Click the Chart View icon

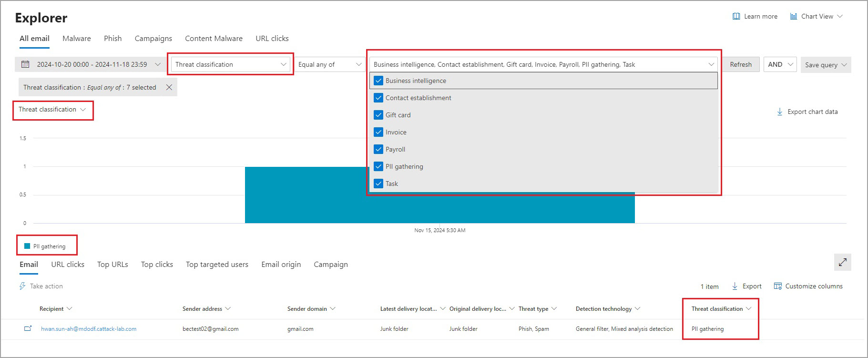[794, 16]
